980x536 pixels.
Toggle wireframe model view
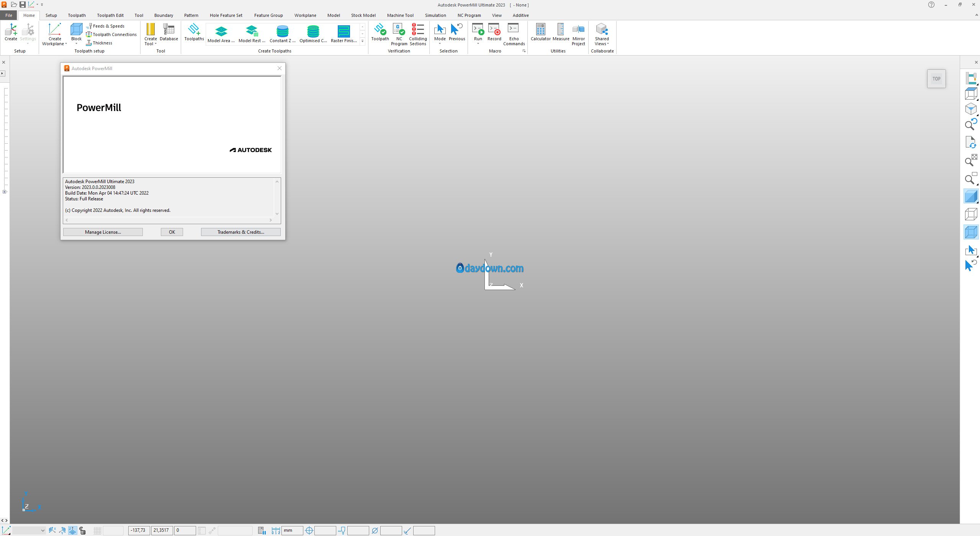pyautogui.click(x=971, y=214)
